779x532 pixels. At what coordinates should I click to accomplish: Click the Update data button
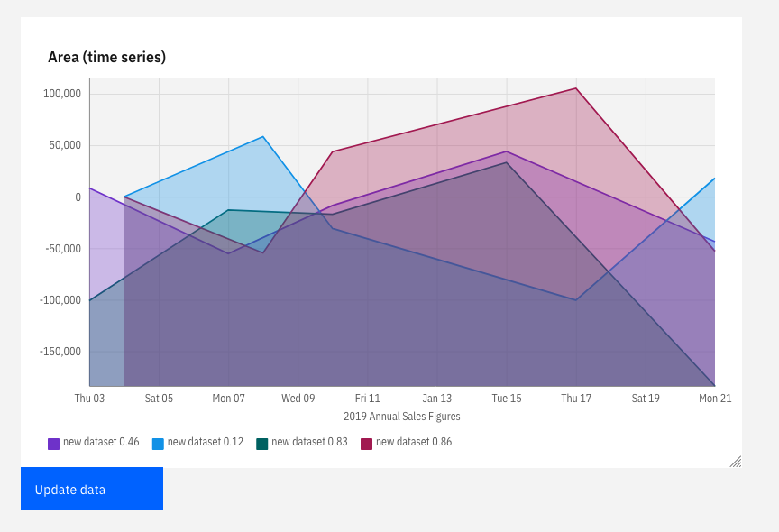tap(92, 489)
